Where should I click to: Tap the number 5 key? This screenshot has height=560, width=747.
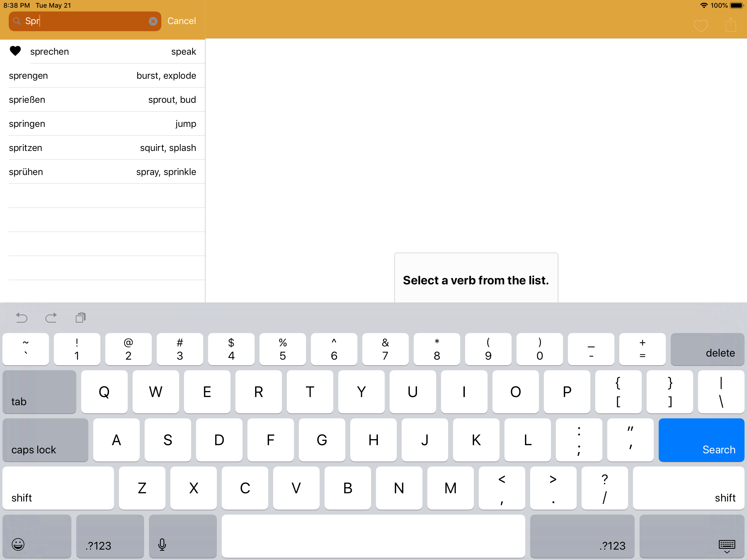click(x=283, y=349)
